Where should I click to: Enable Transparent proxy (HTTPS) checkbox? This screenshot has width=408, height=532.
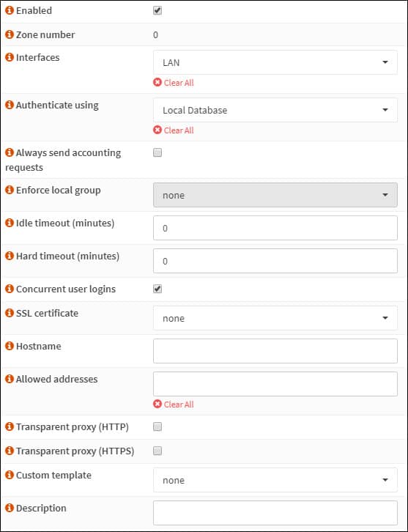click(x=157, y=451)
